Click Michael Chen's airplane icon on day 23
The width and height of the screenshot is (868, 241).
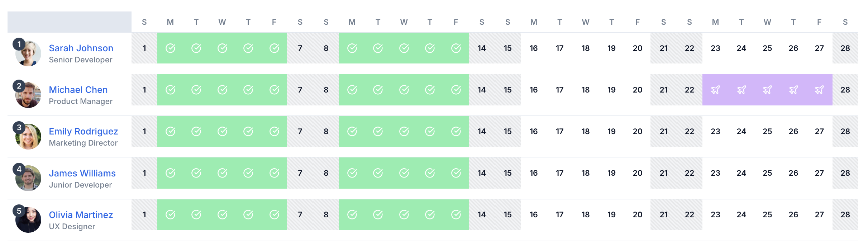[715, 90]
